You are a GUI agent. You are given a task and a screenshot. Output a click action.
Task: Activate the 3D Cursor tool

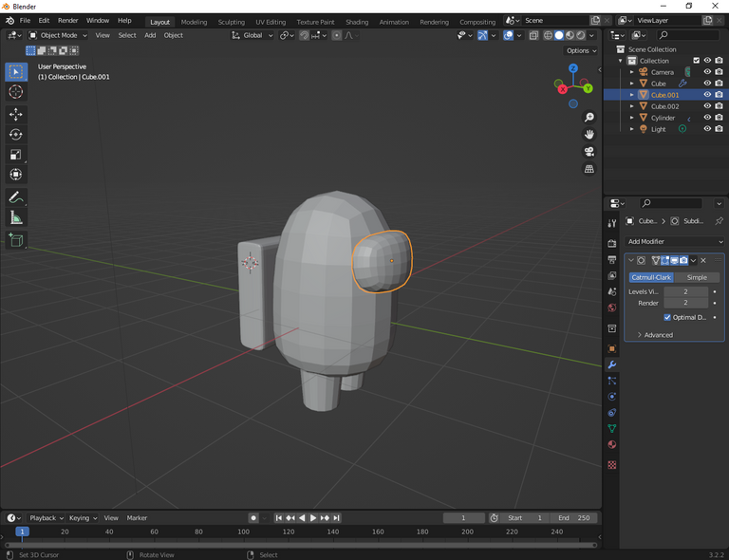pyautogui.click(x=16, y=92)
